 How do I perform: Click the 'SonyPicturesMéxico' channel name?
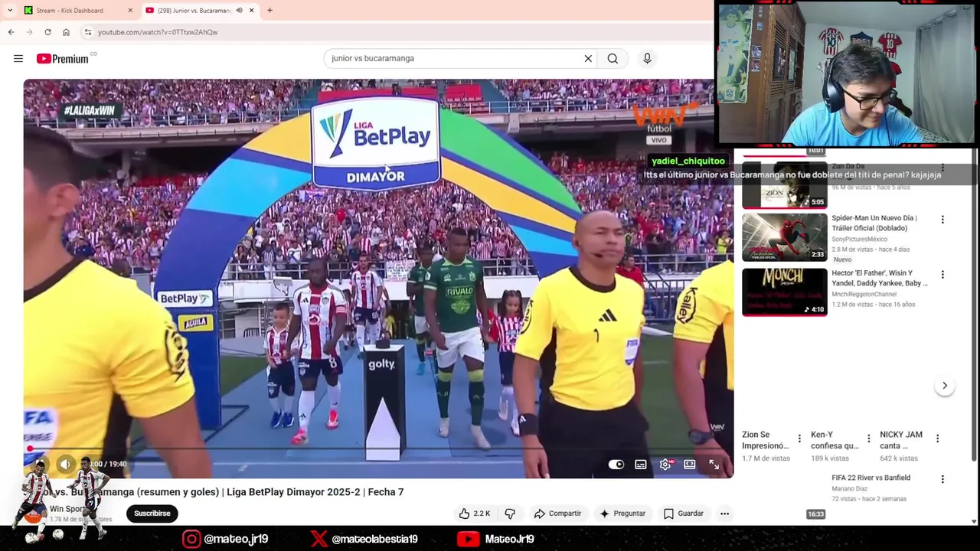(860, 239)
